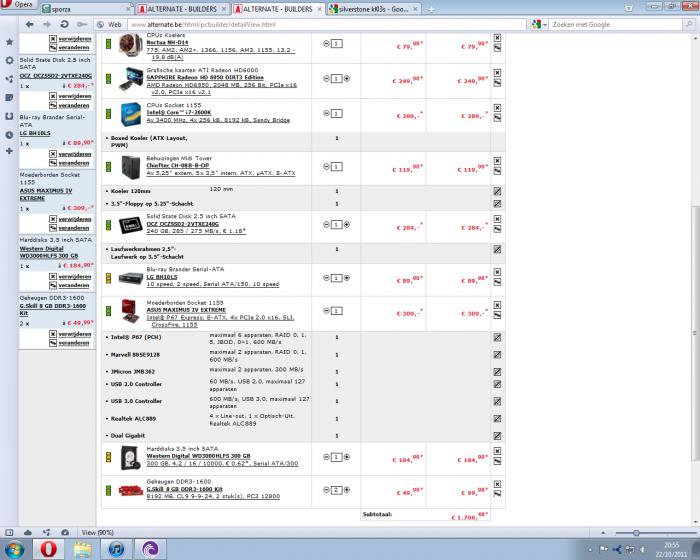
Task: Increase quantity of OCZ SSD
Action: [x=347, y=225]
